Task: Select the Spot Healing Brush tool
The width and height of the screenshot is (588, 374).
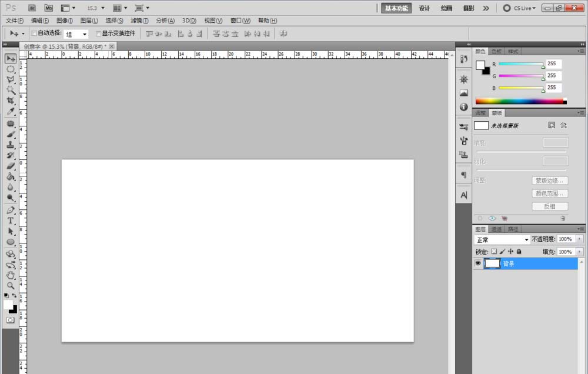Action: [x=11, y=124]
